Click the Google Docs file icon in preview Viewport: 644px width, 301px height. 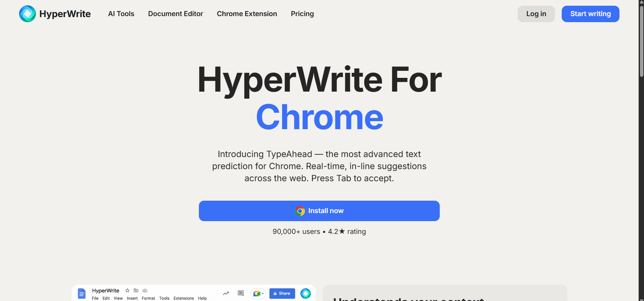(x=82, y=294)
